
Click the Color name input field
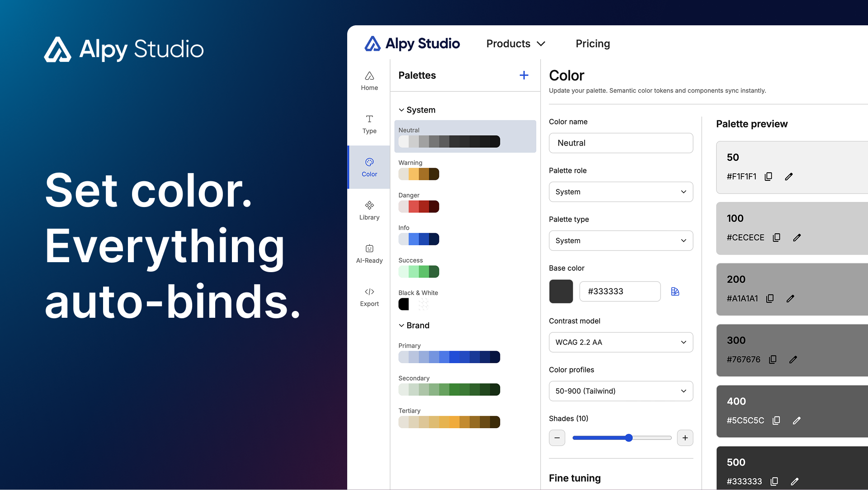(621, 143)
